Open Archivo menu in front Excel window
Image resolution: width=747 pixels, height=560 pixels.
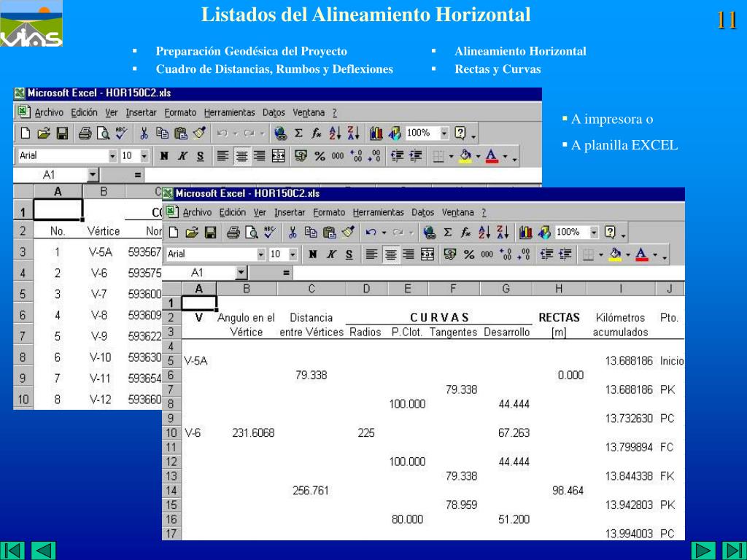[x=197, y=212]
